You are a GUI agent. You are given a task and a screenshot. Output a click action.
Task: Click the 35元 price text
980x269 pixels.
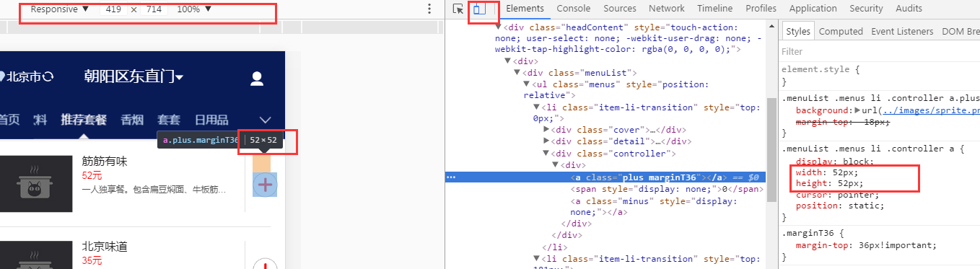(92, 260)
